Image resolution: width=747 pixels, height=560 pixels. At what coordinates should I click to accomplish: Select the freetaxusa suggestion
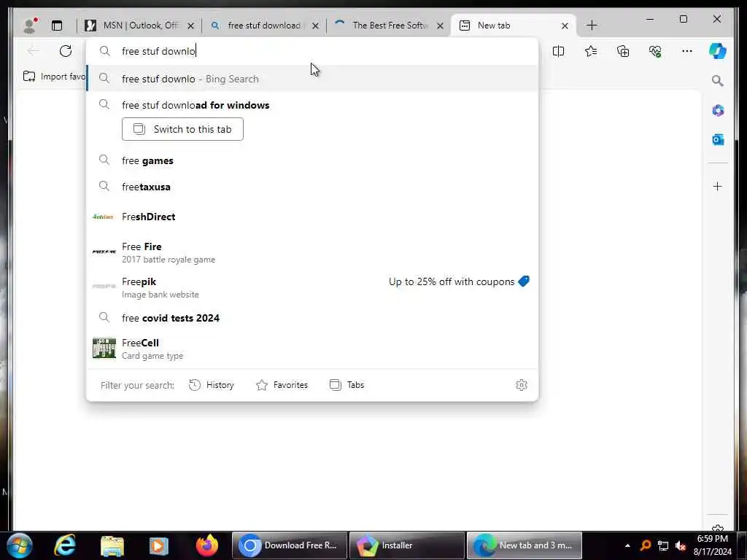click(x=312, y=187)
